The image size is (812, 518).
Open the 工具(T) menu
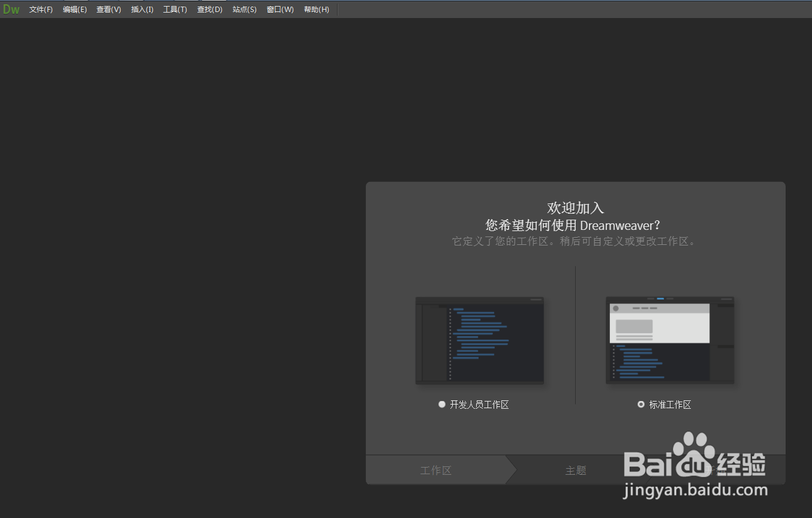tap(175, 10)
